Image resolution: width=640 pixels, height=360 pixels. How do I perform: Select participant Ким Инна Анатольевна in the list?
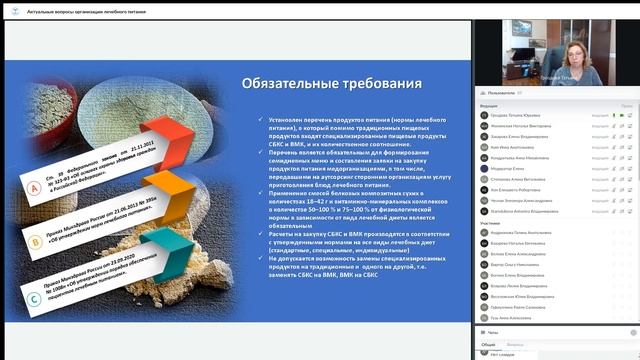coord(512,147)
